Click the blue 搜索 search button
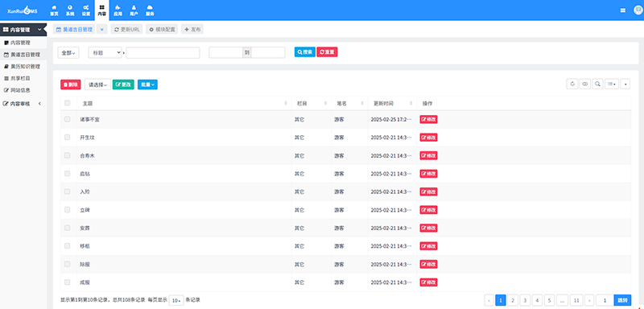The height and width of the screenshot is (309, 644). coord(305,52)
